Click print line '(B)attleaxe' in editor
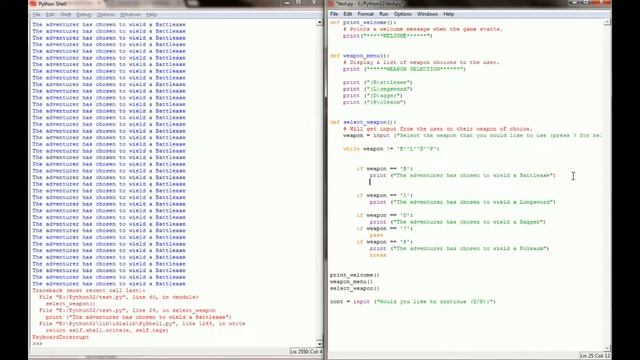The height and width of the screenshot is (360, 640). click(378, 82)
